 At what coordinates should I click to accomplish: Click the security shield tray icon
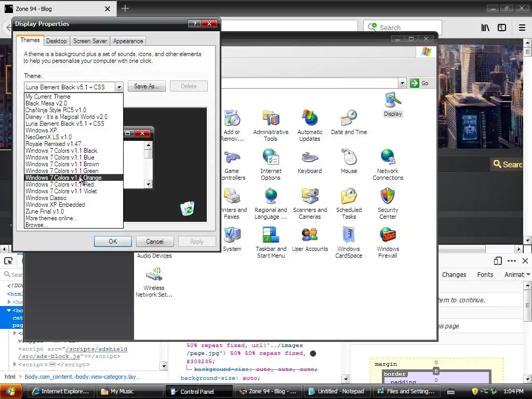[475, 391]
